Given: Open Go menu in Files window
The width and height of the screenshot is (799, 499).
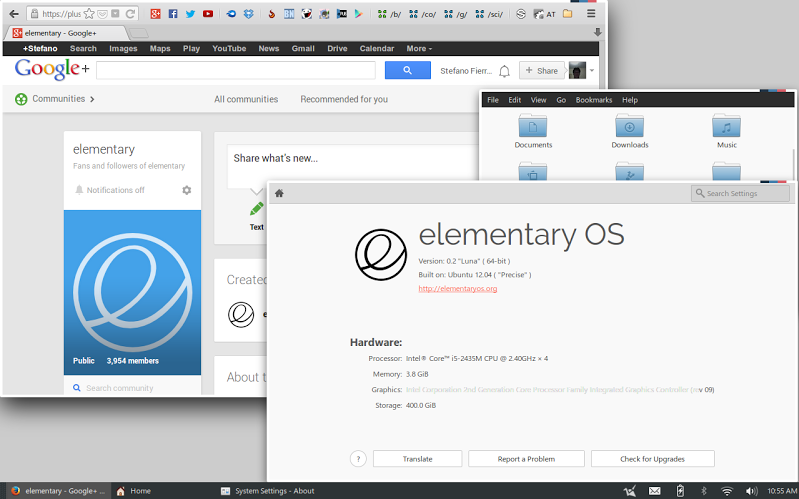Looking at the screenshot, I should point(561,100).
